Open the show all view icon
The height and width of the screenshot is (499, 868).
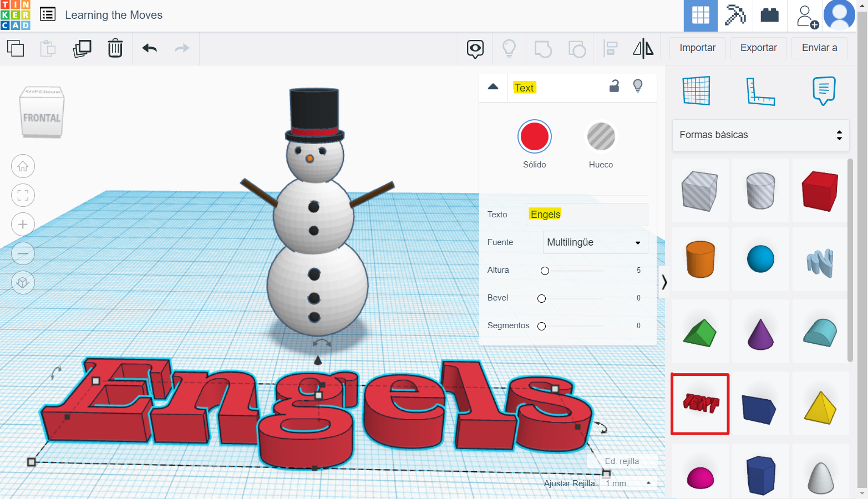tap(475, 49)
